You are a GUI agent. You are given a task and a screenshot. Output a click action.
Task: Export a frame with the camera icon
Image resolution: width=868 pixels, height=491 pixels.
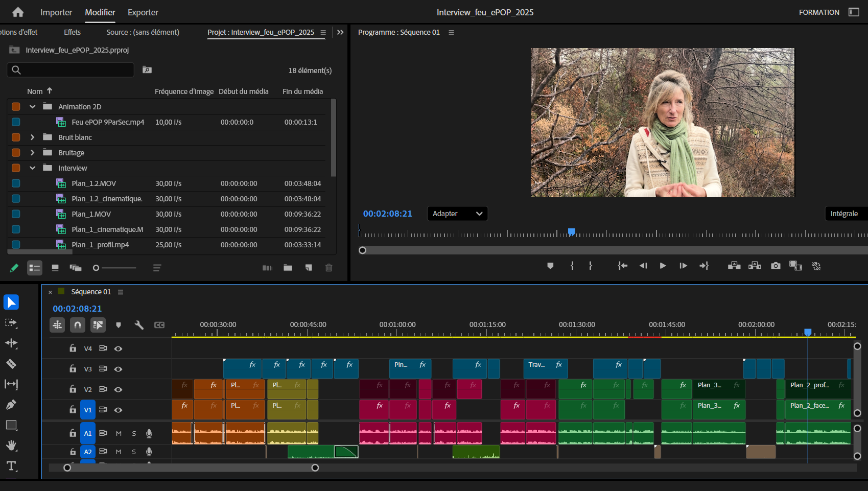click(775, 266)
